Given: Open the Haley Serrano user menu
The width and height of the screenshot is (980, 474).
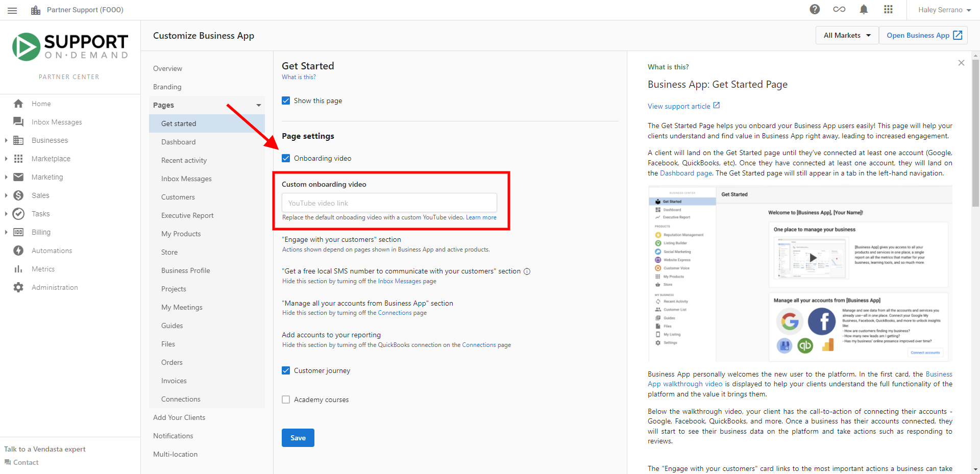Looking at the screenshot, I should (x=944, y=10).
